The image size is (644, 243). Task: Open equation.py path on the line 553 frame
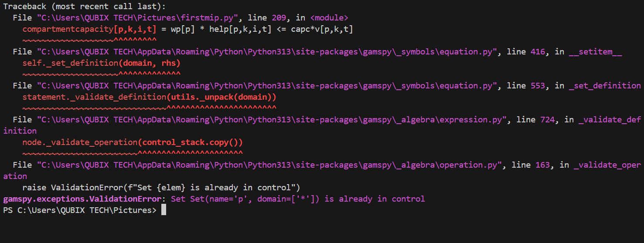coord(267,86)
